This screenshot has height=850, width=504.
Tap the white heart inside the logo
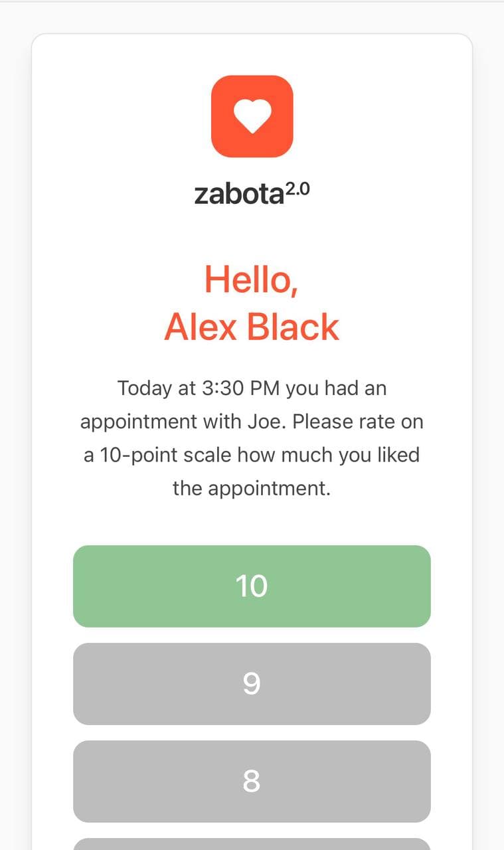252,116
